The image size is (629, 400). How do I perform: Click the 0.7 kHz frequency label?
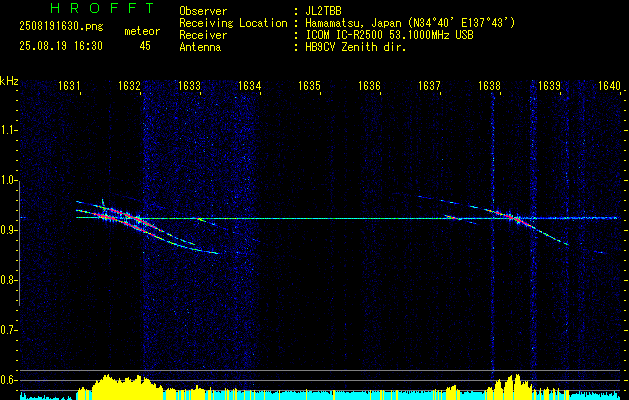point(8,330)
